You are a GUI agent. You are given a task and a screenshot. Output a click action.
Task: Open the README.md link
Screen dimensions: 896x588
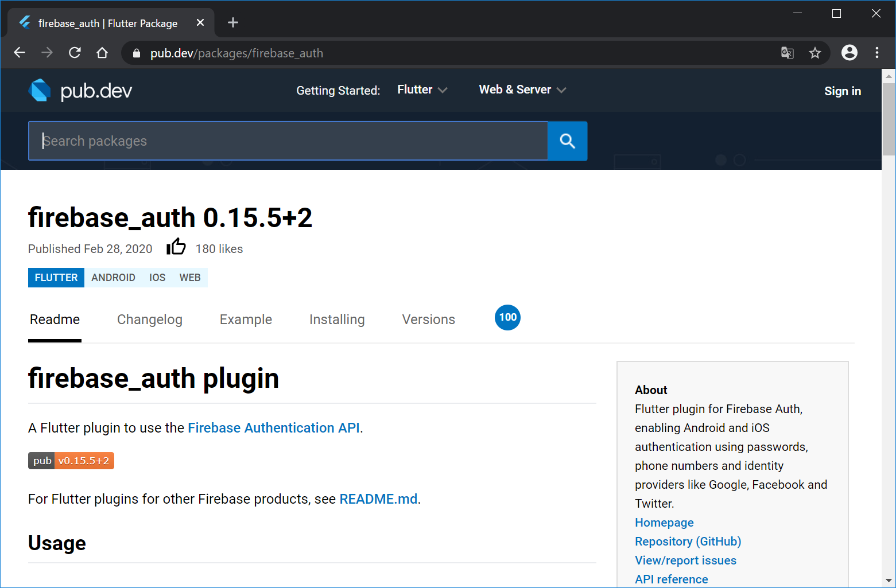point(378,499)
